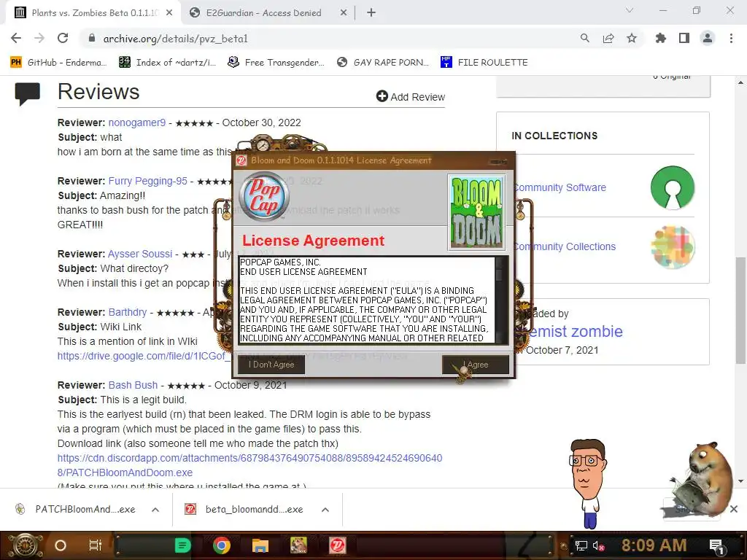
Task: Click the browser forward arrow
Action: tap(39, 38)
